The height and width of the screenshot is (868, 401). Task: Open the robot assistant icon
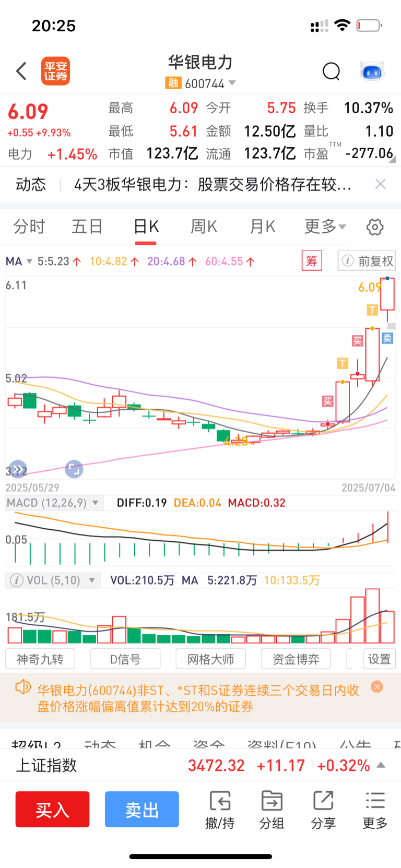tap(372, 71)
